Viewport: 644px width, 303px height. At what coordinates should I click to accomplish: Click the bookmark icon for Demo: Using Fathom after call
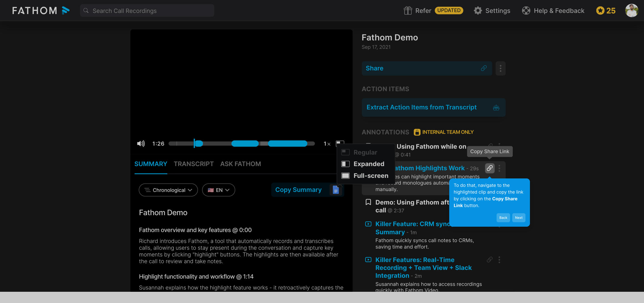pyautogui.click(x=368, y=202)
